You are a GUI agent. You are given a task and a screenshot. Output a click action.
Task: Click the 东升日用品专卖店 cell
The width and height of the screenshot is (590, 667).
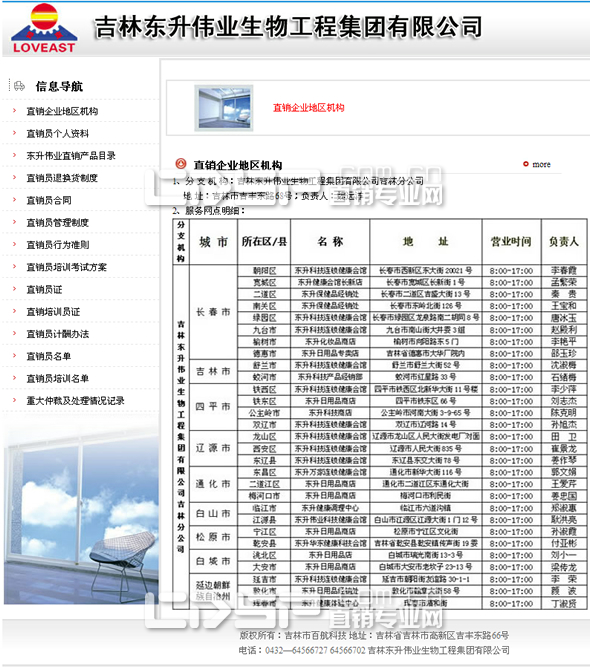point(330,353)
